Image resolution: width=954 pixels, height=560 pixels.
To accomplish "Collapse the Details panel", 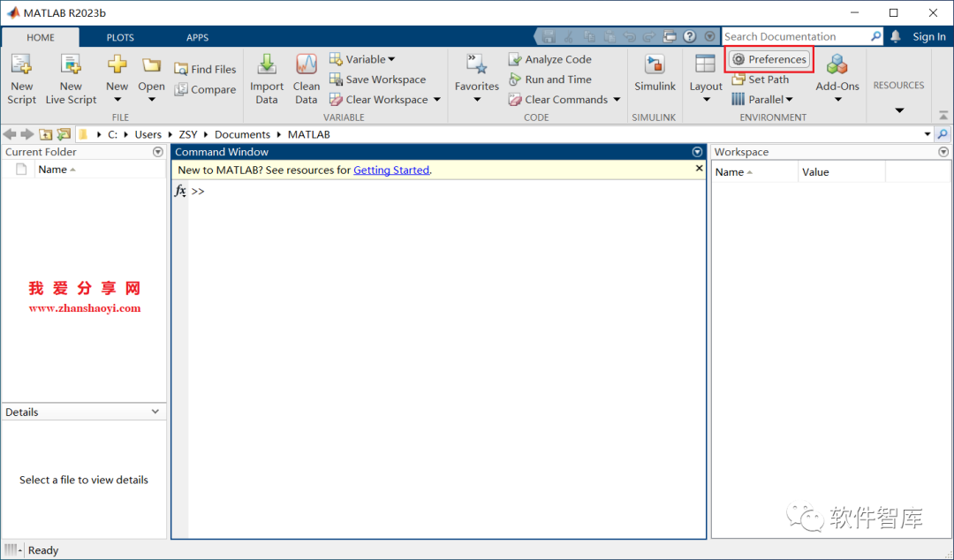I will 155,412.
